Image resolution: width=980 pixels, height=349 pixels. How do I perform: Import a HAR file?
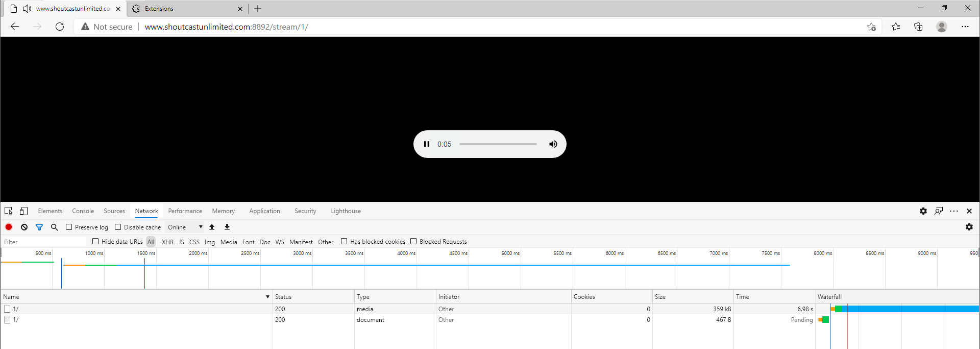click(212, 227)
